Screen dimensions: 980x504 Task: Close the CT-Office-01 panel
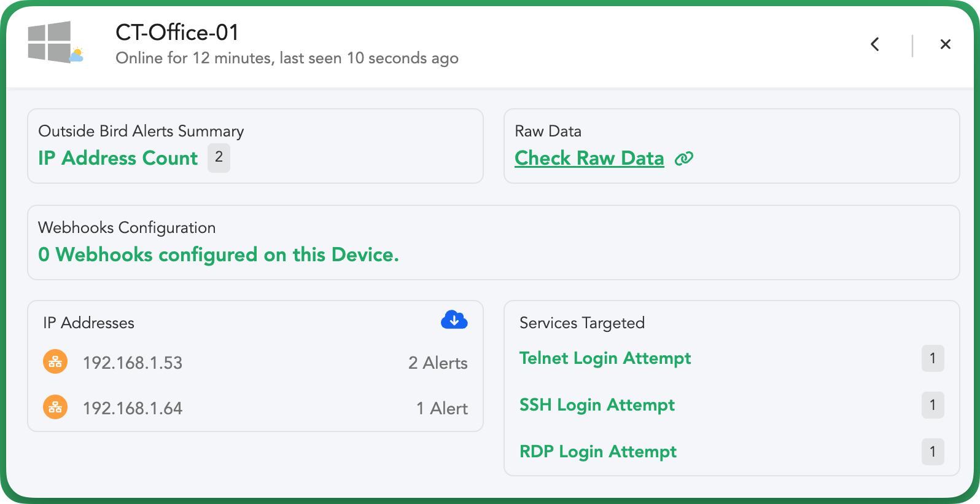[x=946, y=44]
